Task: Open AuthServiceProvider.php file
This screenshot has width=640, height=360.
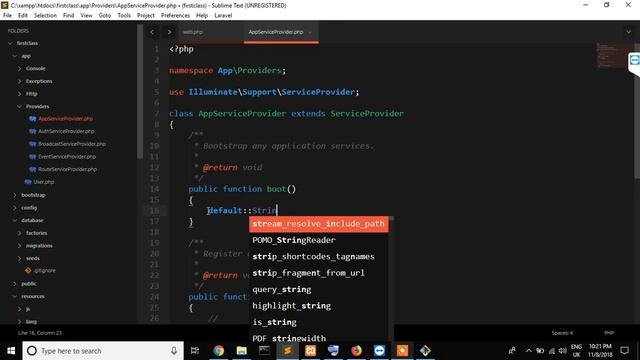Action: pos(66,131)
